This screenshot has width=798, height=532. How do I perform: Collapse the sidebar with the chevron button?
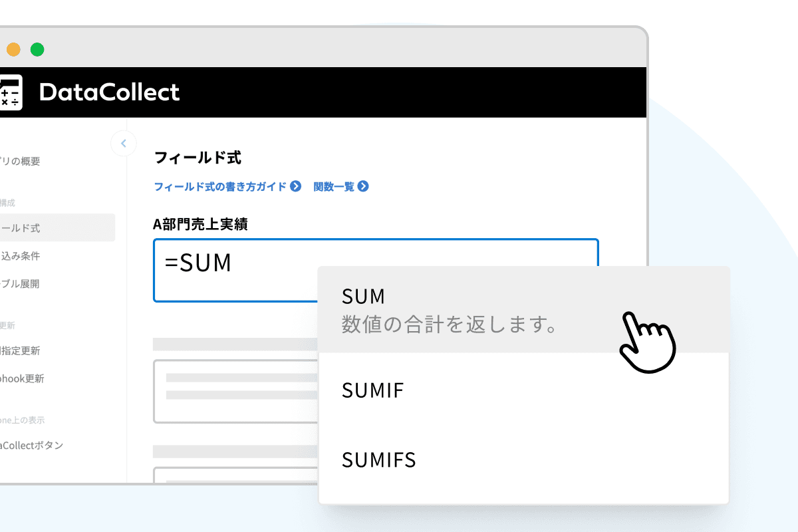click(123, 144)
